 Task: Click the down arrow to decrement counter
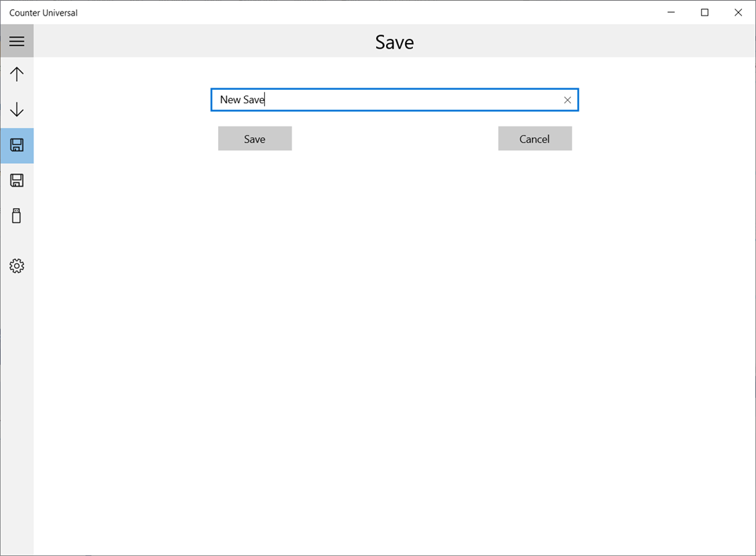17,110
